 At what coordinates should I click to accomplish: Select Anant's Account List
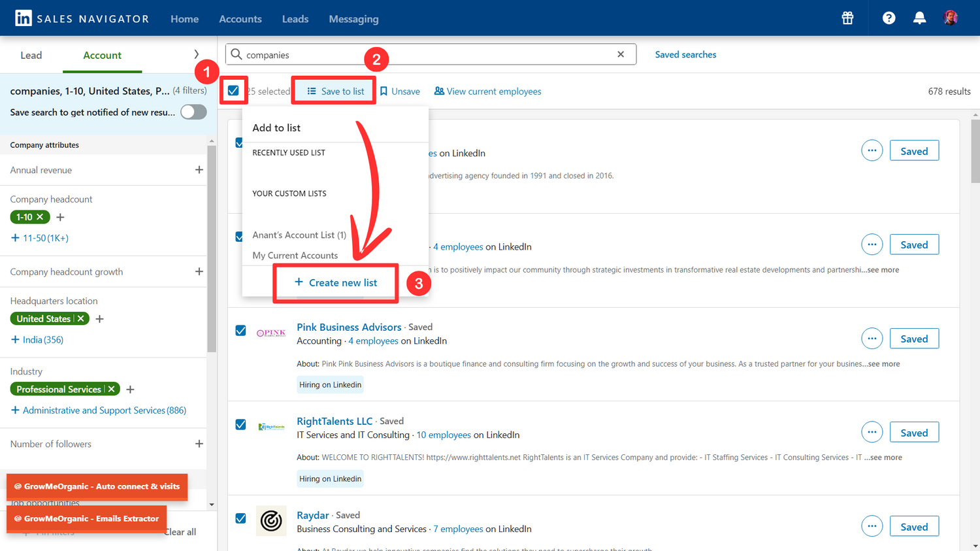coord(299,235)
